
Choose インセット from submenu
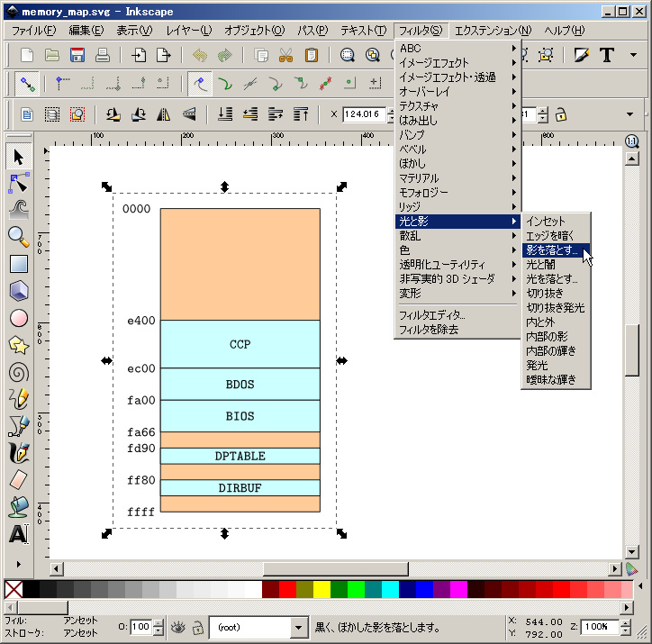click(556, 222)
